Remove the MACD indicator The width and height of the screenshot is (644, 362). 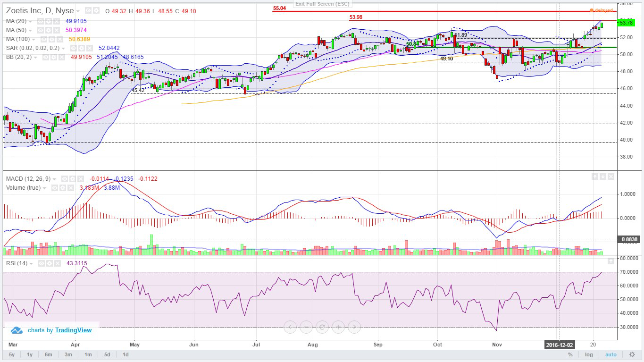[x=81, y=179]
